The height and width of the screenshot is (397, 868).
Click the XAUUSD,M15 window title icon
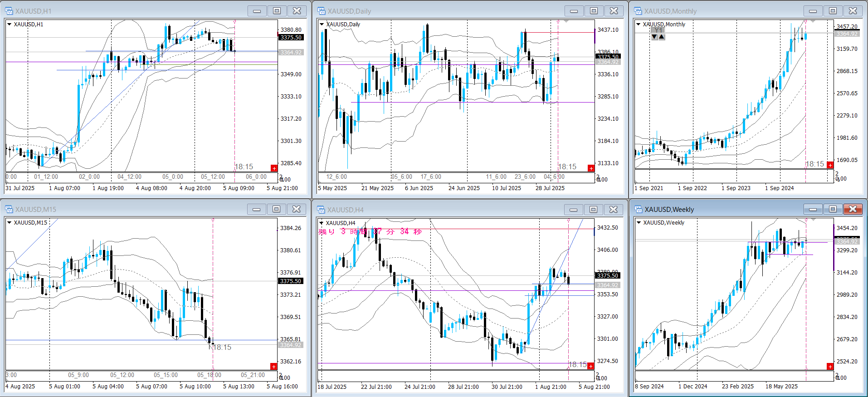point(9,209)
